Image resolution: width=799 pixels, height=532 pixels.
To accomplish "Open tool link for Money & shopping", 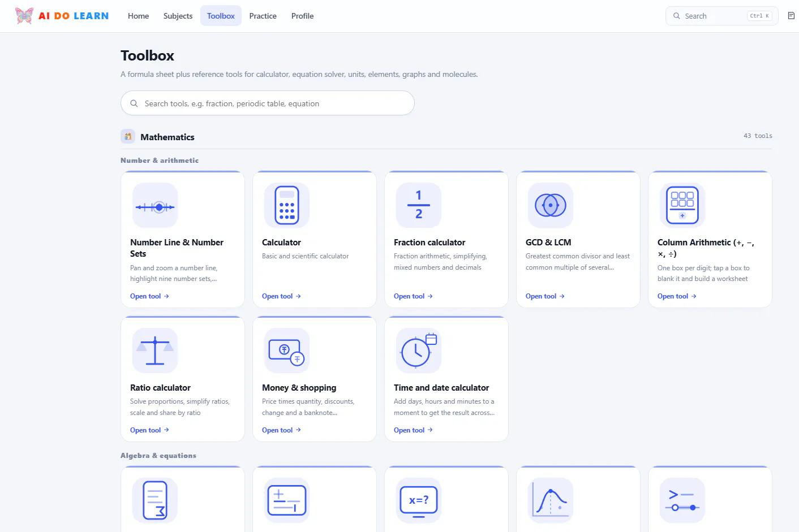I will (281, 430).
